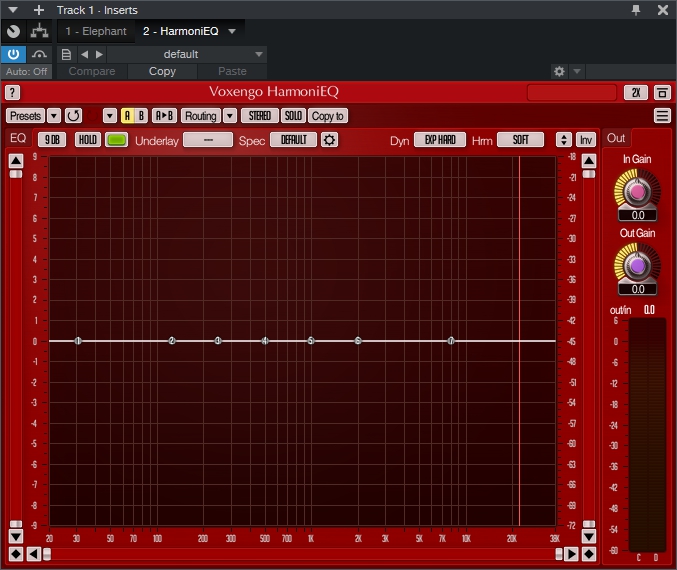Open the HarmoniEQ hamburger menu icon
This screenshot has height=570, width=677.
tap(662, 116)
